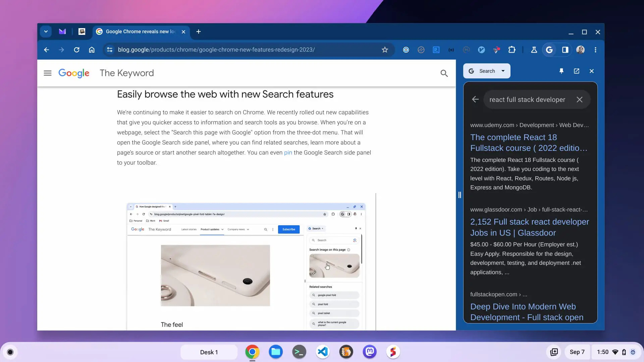Open the Extensions puzzle menu
Screen dimensions: 644x362
pos(512,50)
